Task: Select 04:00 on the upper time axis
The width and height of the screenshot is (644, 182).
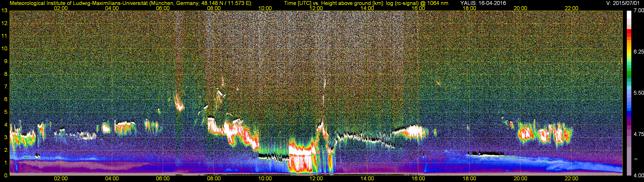Action: 112,8
